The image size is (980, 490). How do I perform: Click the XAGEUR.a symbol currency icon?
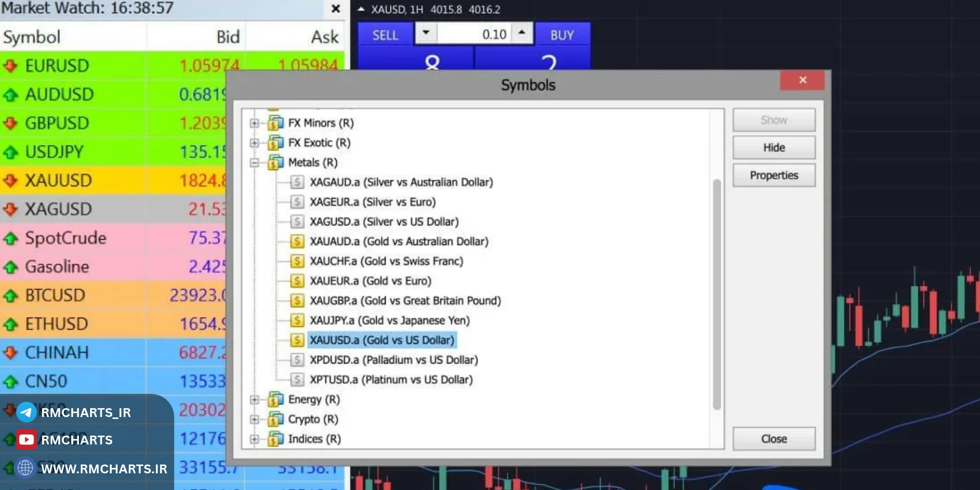pos(297,202)
